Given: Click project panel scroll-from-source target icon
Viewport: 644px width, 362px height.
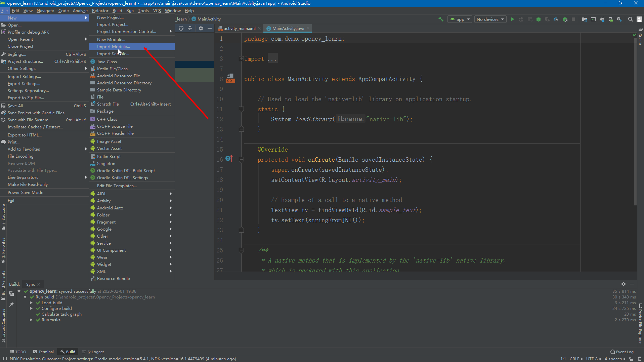Looking at the screenshot, I should click(x=181, y=28).
